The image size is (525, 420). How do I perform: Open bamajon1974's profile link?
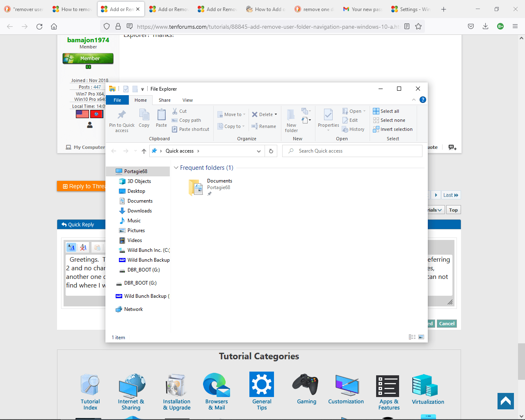tap(88, 40)
